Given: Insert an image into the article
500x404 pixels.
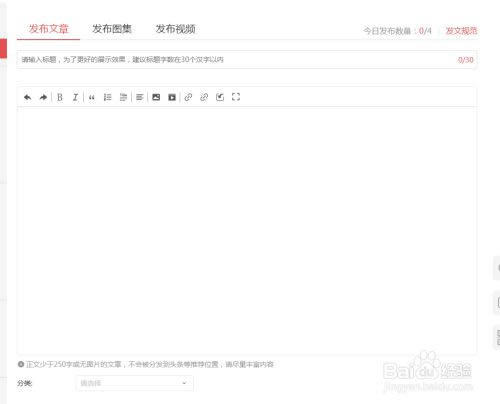Looking at the screenshot, I should 156,97.
